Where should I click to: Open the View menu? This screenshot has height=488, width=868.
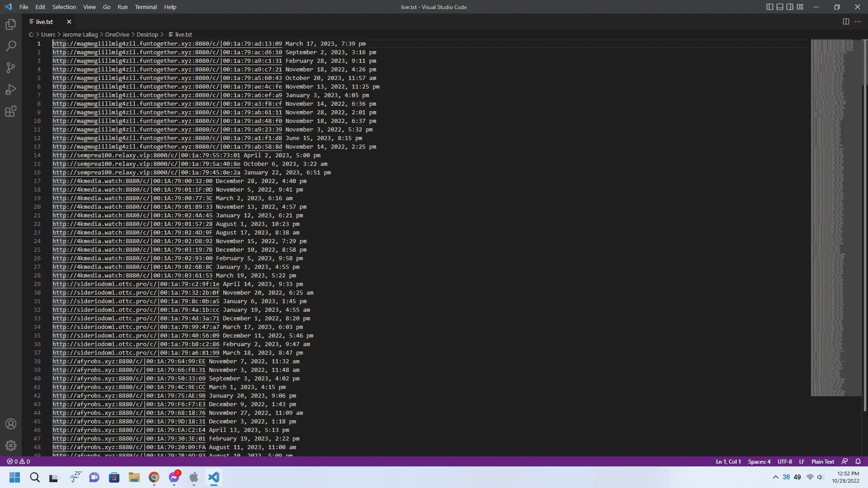(x=90, y=7)
